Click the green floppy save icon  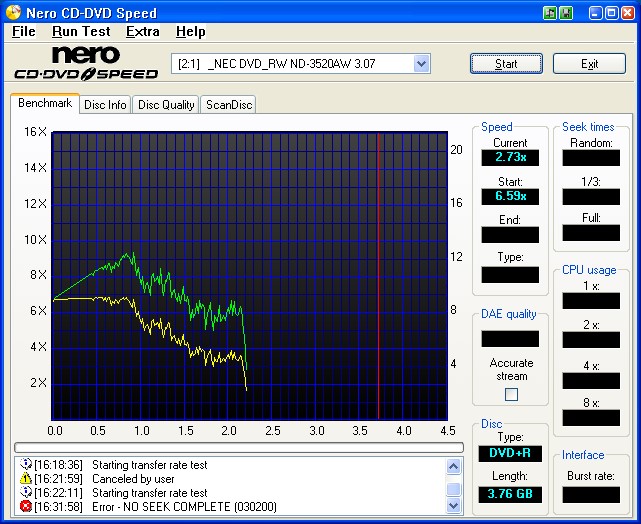click(566, 13)
